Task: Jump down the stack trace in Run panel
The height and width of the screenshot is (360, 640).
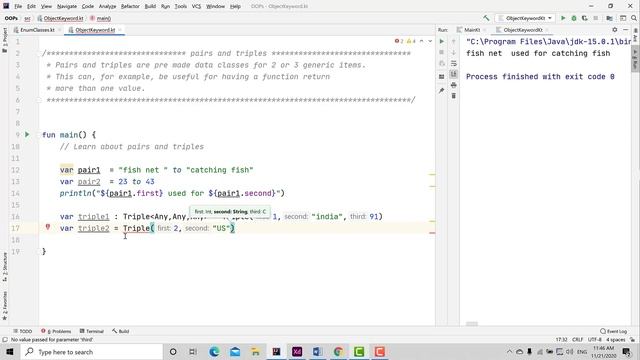Action: 453,53
